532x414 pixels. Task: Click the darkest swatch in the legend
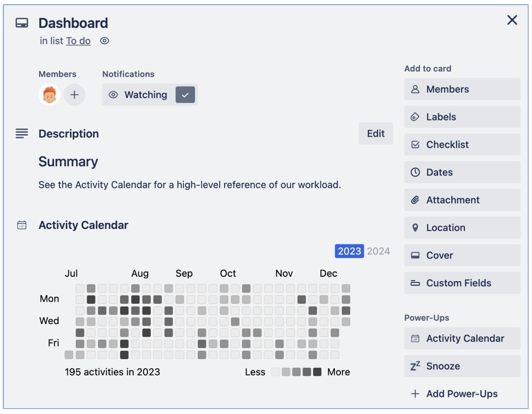click(317, 372)
